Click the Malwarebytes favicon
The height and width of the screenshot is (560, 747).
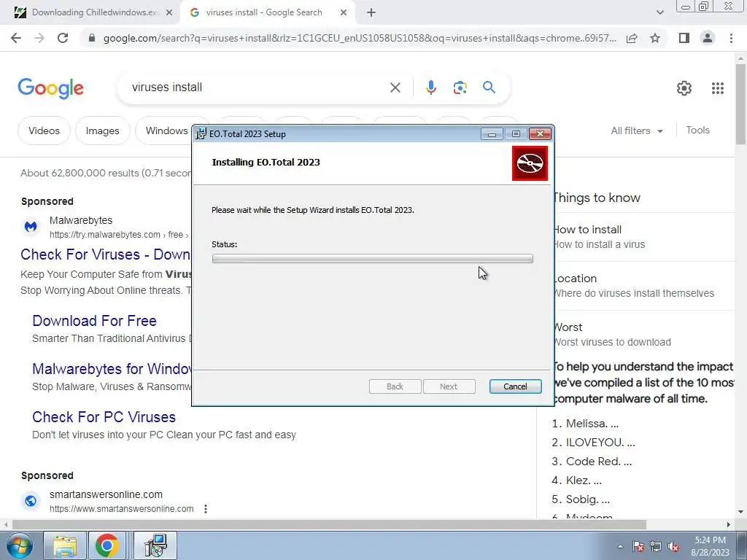[31, 227]
